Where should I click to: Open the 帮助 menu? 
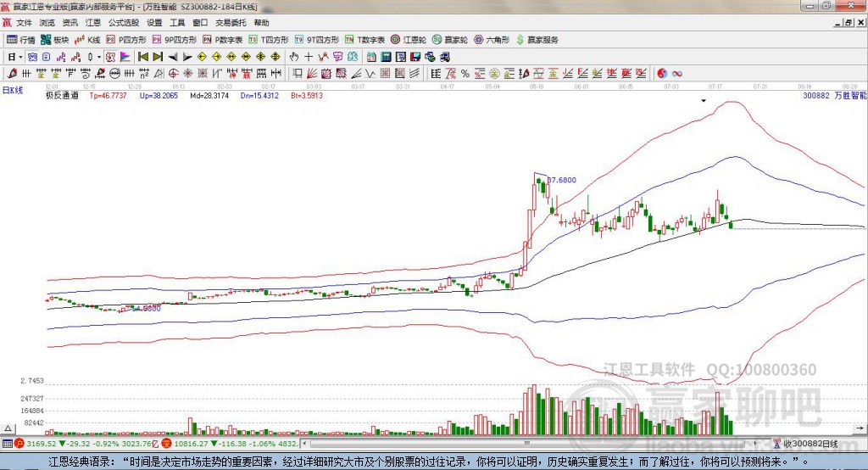[x=261, y=23]
